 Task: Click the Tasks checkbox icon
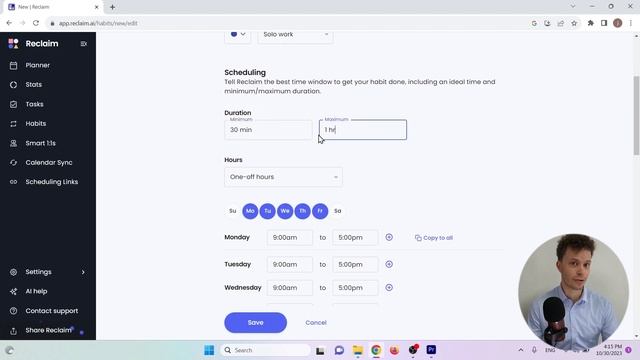[x=13, y=104]
